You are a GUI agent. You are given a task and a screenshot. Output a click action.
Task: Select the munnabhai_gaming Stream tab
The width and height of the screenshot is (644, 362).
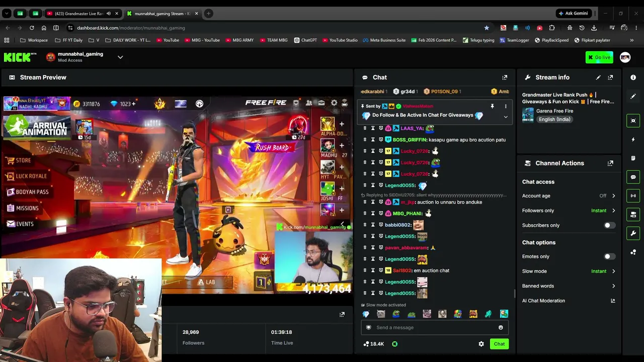tap(162, 14)
